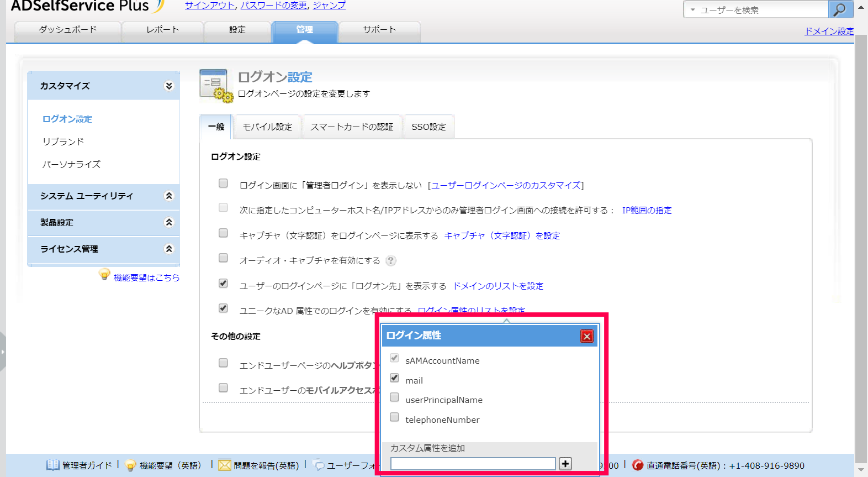Click the パスワードの変更 link
Viewport: 868px width, 477px height.
click(274, 5)
